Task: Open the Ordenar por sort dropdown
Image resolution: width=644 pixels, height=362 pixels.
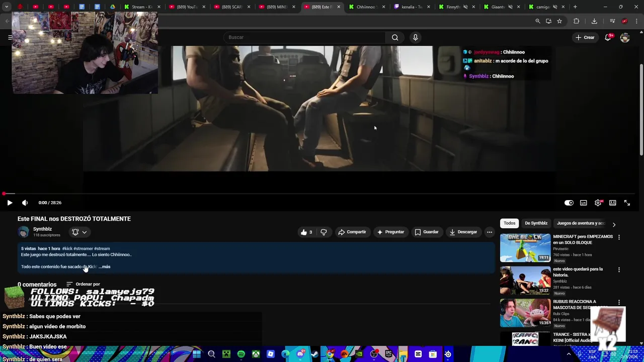Action: 83,284
